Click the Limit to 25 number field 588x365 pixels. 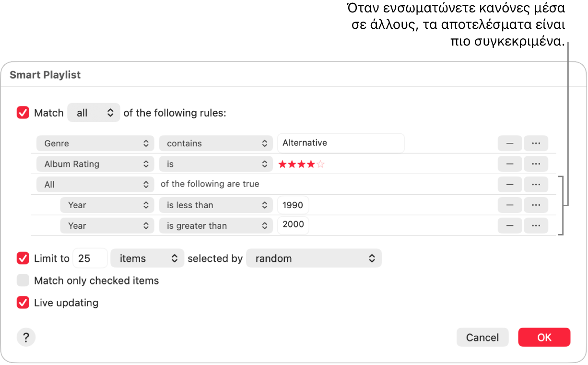[x=90, y=259]
